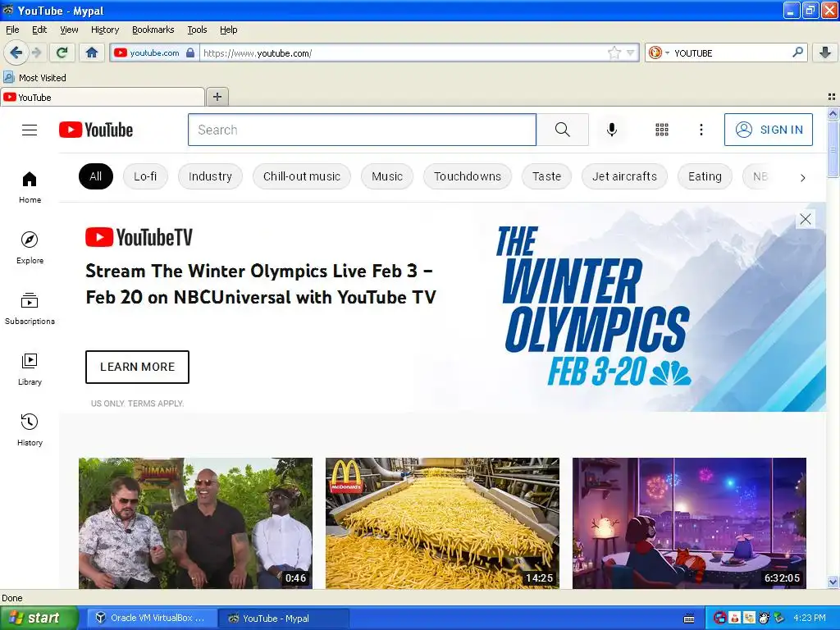Viewport: 840px width, 630px height.
Task: Open the YouTube apps grid icon
Action: (662, 130)
